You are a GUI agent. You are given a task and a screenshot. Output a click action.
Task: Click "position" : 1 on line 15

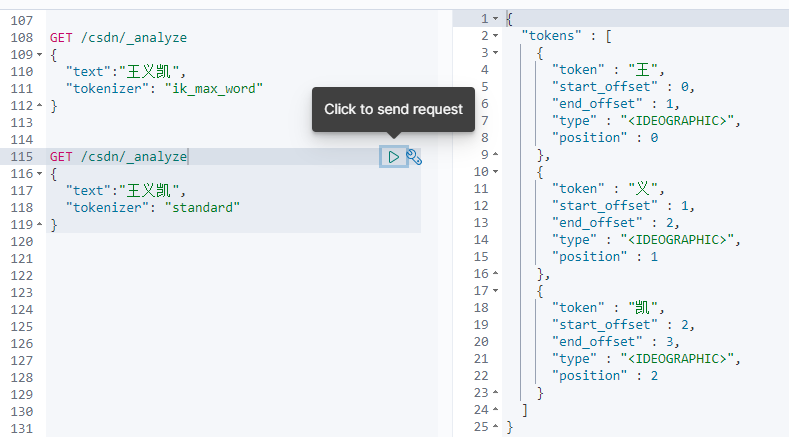(605, 257)
